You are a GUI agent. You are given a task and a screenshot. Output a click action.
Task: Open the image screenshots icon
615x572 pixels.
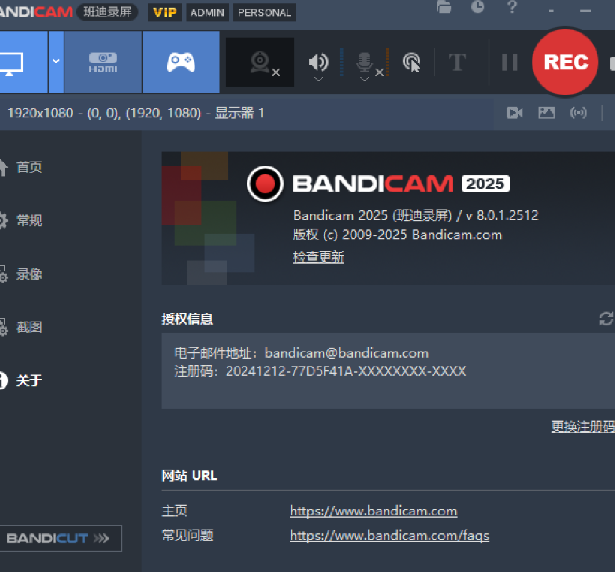[546, 113]
